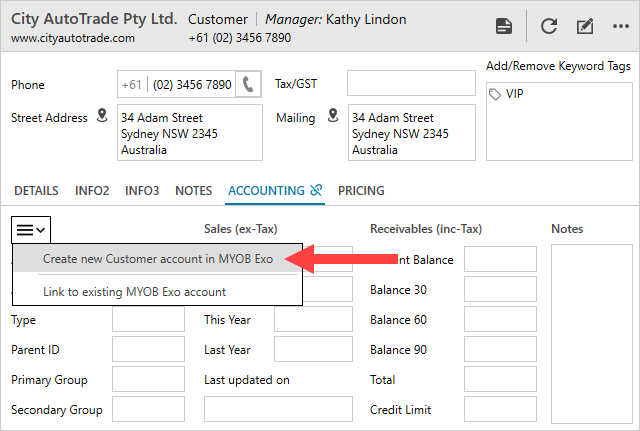Viewport: 640px width, 431px height.
Task: Click the Add/Remove Keyword Tags label
Action: pyautogui.click(x=558, y=66)
